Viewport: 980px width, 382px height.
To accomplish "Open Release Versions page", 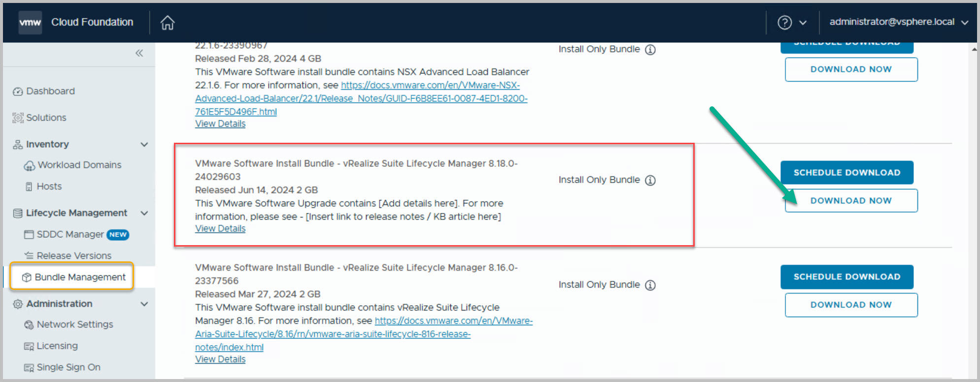I will coord(74,255).
